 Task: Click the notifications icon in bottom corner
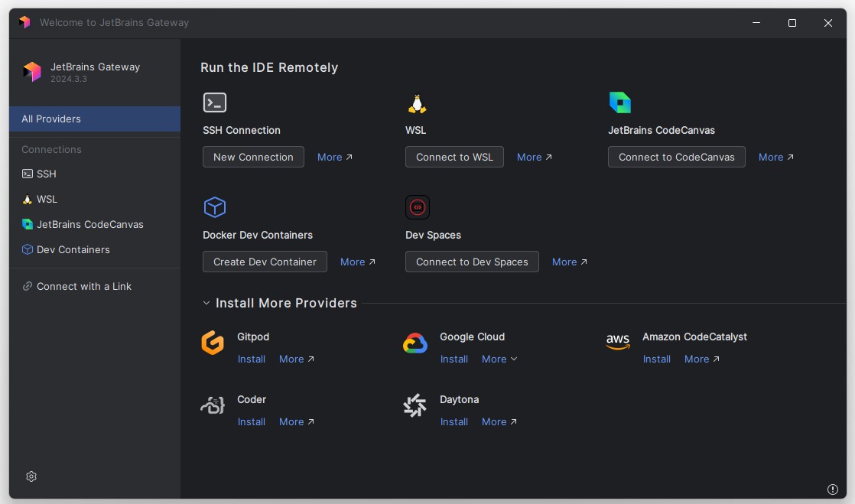[833, 489]
